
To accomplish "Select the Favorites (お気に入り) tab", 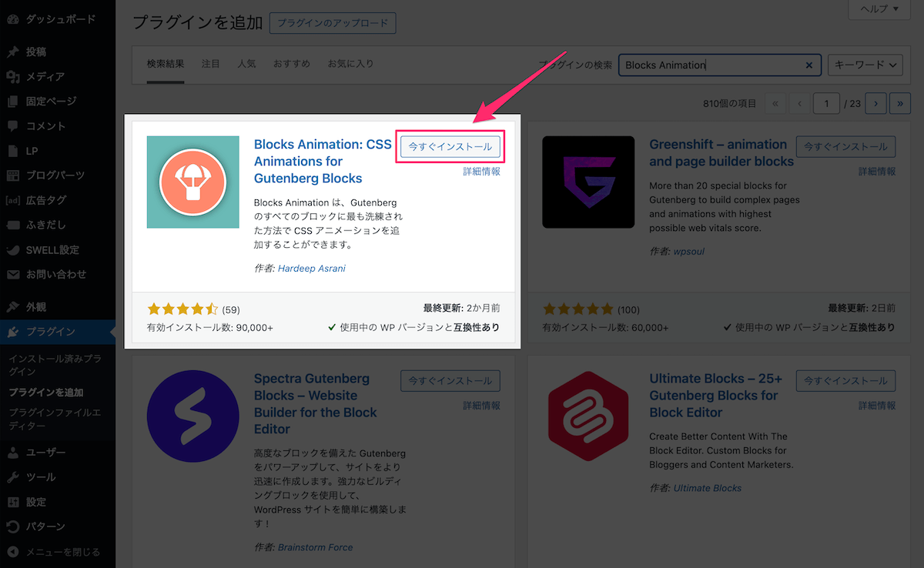I will coord(350,64).
